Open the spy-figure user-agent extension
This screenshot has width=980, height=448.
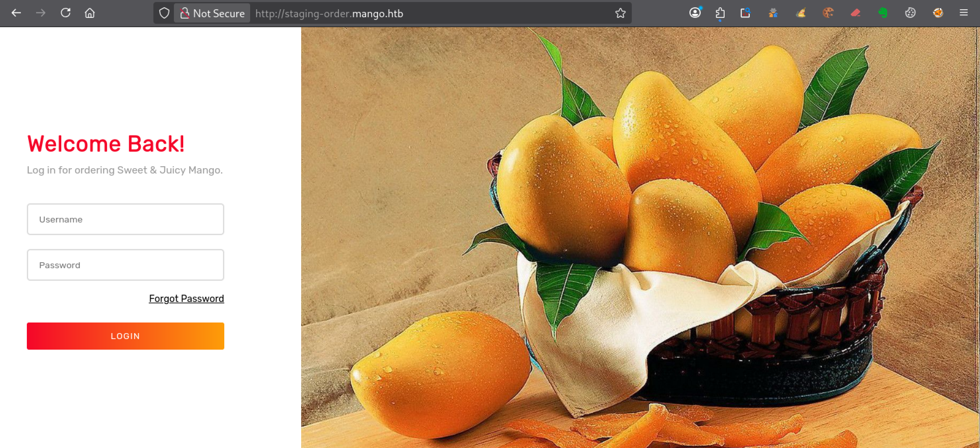coord(773,13)
